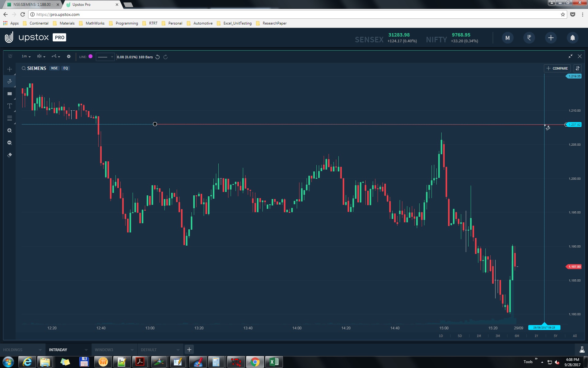Screen dimensions: 588x368
Task: Open the labs flask icon
Action: click(x=582, y=350)
